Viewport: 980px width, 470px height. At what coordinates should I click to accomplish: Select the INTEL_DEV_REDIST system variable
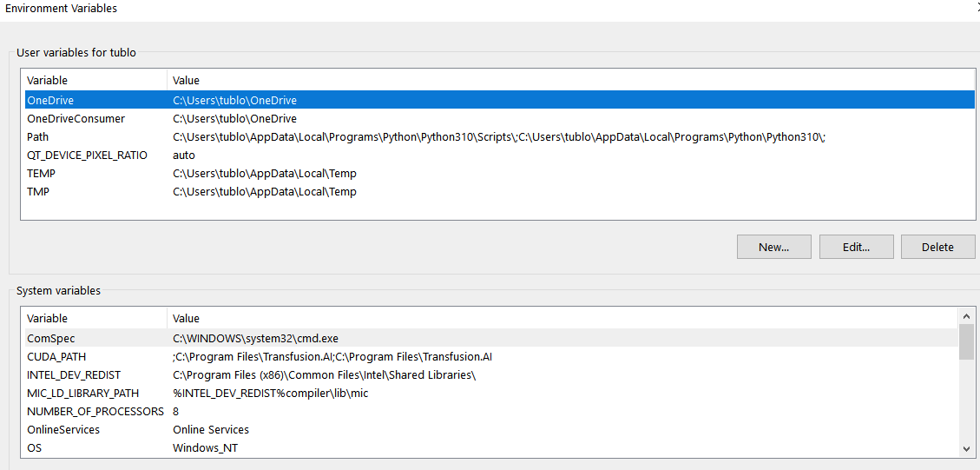click(x=491, y=375)
